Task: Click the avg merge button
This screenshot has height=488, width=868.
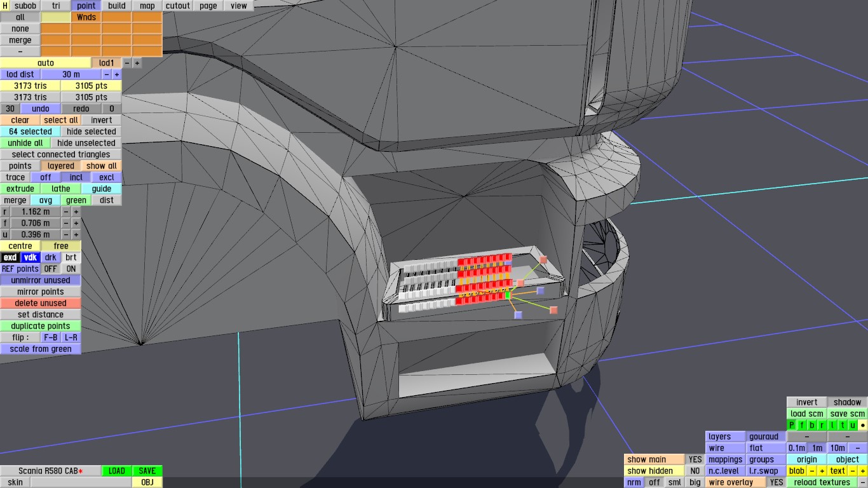Action: click(46, 200)
